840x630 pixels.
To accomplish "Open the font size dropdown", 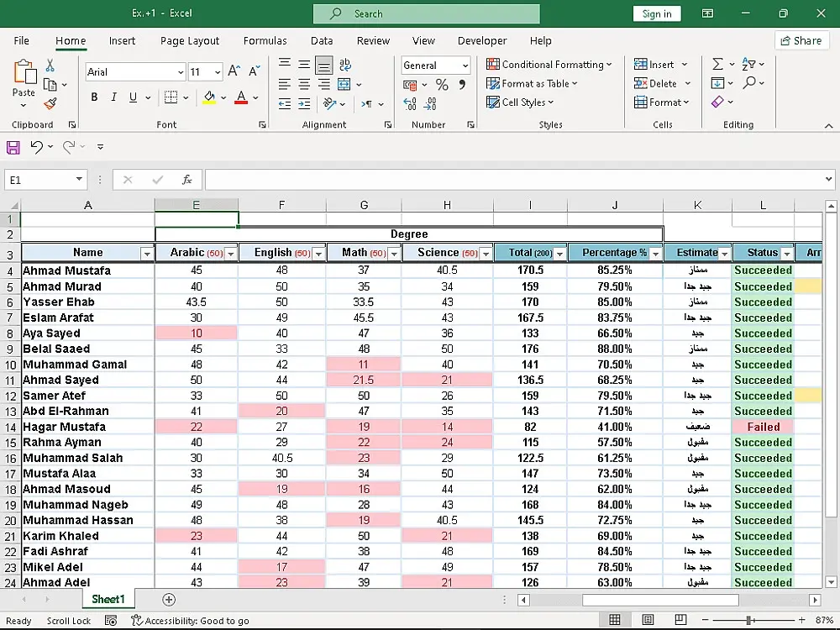I will coord(218,71).
